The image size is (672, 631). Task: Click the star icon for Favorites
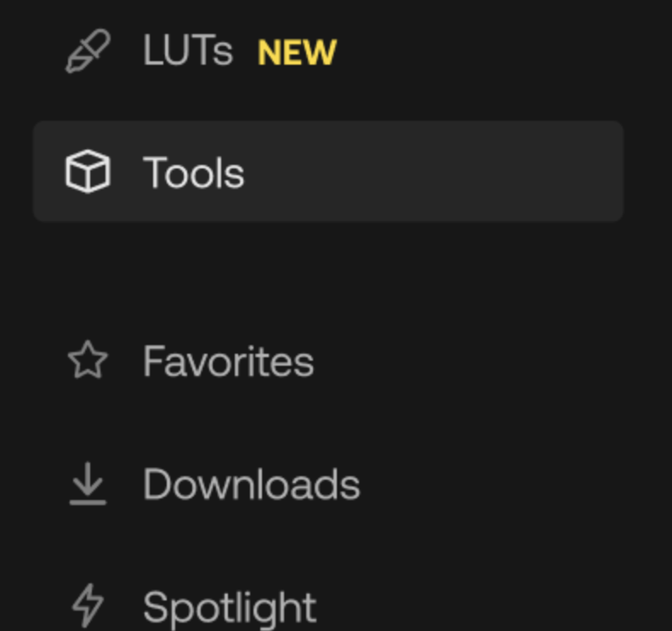(88, 361)
